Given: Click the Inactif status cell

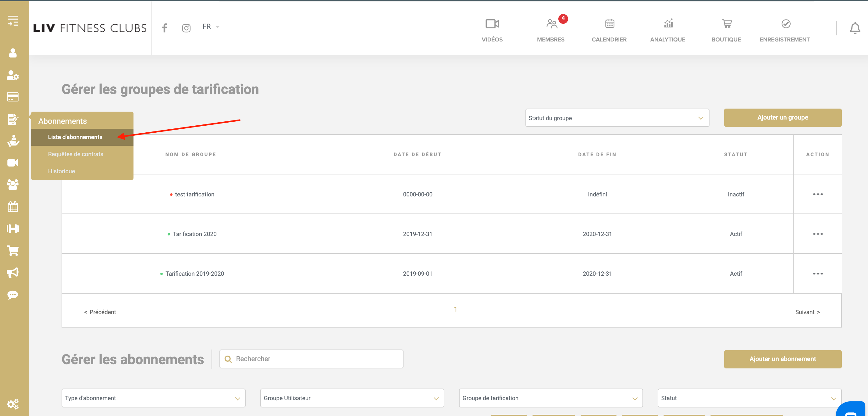Looking at the screenshot, I should coord(736,194).
